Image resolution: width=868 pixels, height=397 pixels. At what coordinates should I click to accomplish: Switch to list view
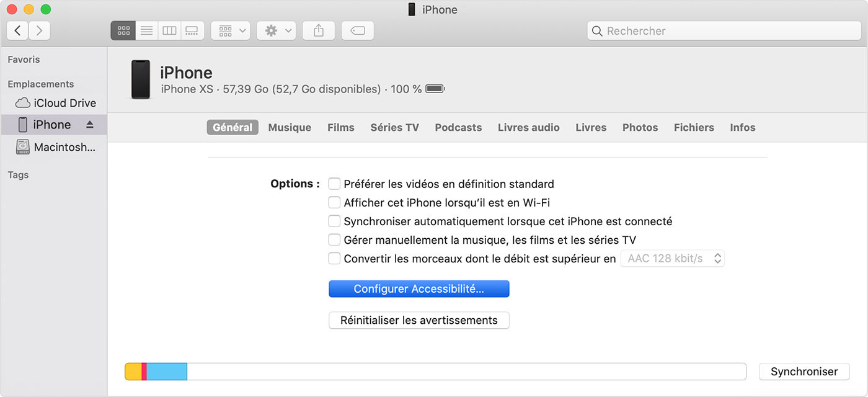click(x=146, y=30)
